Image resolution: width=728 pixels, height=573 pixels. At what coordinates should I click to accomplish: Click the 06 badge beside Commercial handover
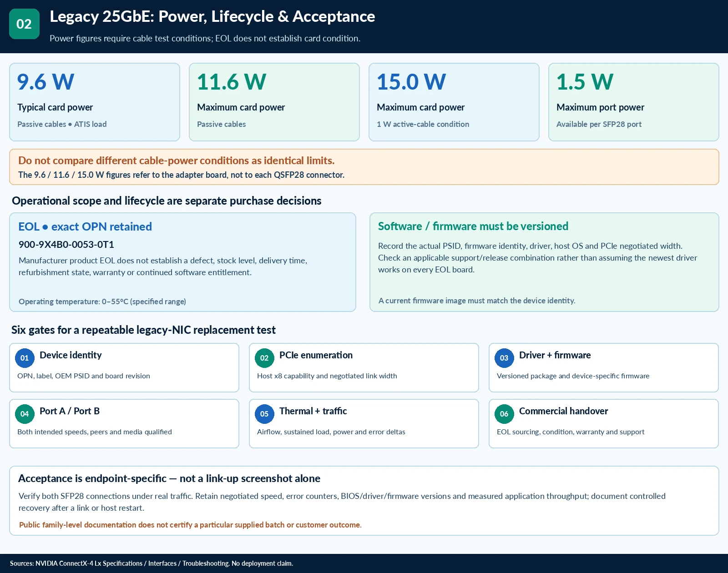pos(504,414)
